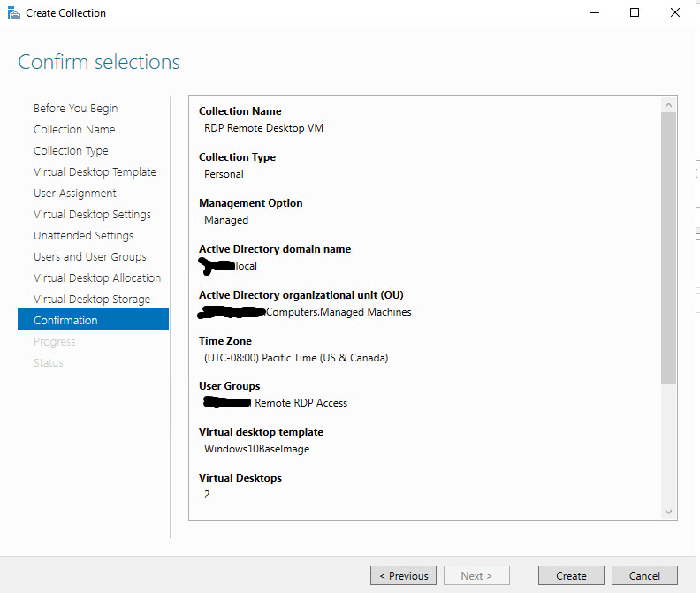Click the '(UTC-08:00) Pacific Time' value
Viewport: 700px width, 593px height.
click(296, 358)
